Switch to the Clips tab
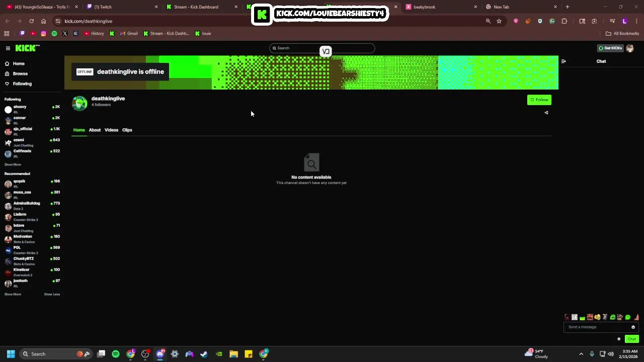Image resolution: width=644 pixels, height=362 pixels. tap(127, 130)
